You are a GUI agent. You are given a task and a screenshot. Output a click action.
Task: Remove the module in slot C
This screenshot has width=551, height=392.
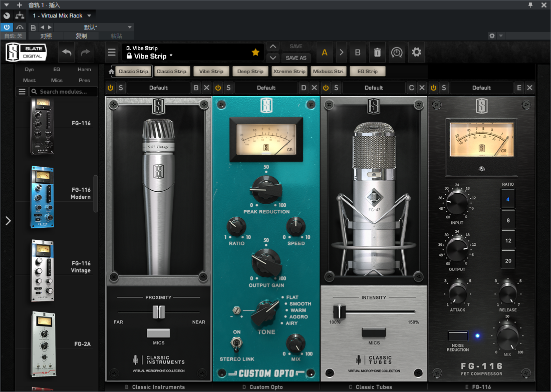click(422, 88)
